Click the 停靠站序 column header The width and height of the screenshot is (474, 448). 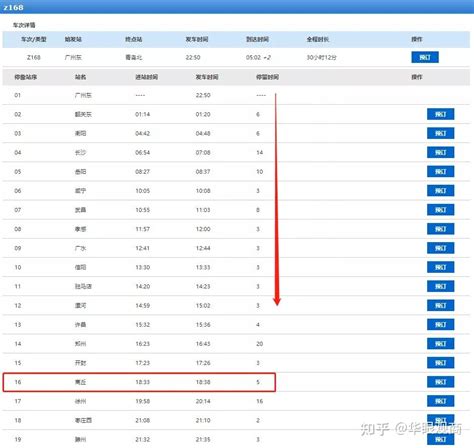[x=25, y=77]
